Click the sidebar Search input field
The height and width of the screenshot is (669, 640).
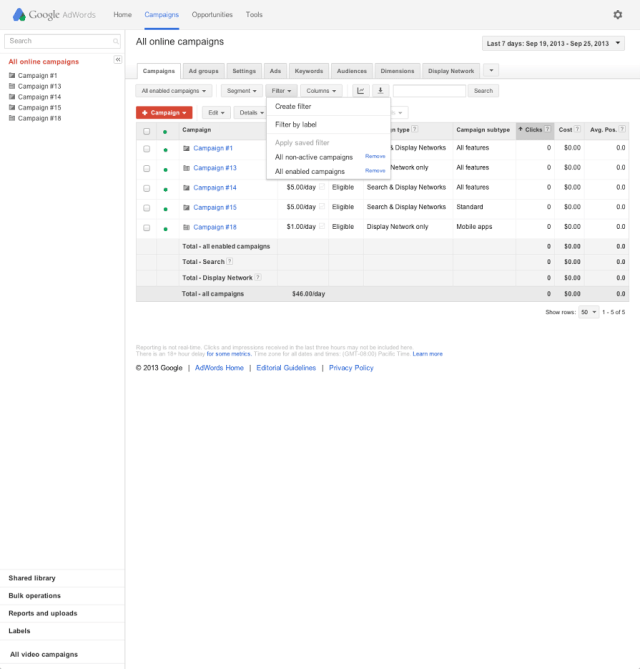tap(60, 41)
